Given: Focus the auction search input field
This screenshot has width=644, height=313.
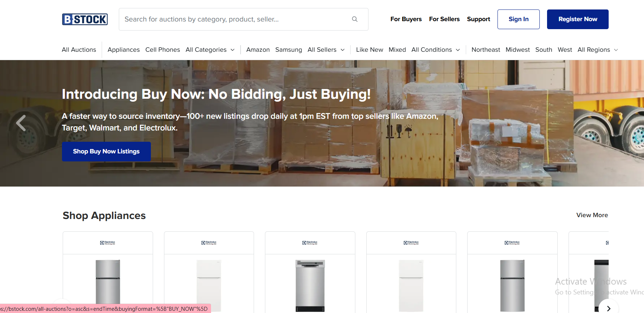Looking at the screenshot, I should 235,19.
